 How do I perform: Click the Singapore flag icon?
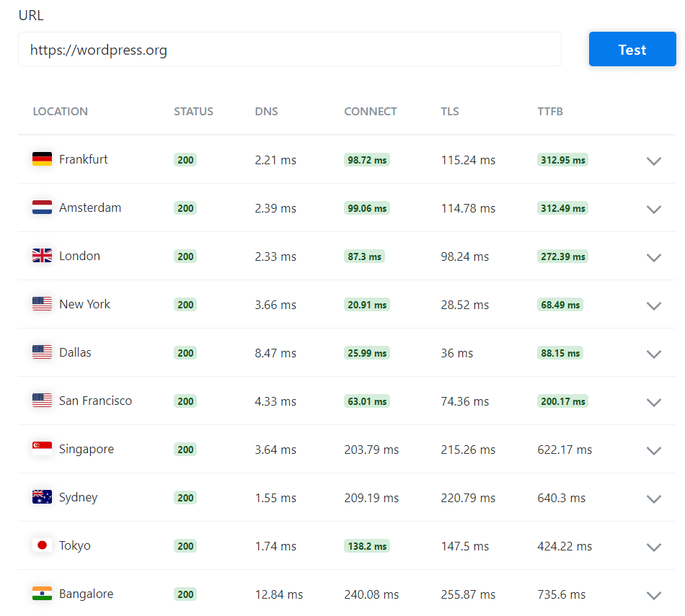pyautogui.click(x=42, y=449)
